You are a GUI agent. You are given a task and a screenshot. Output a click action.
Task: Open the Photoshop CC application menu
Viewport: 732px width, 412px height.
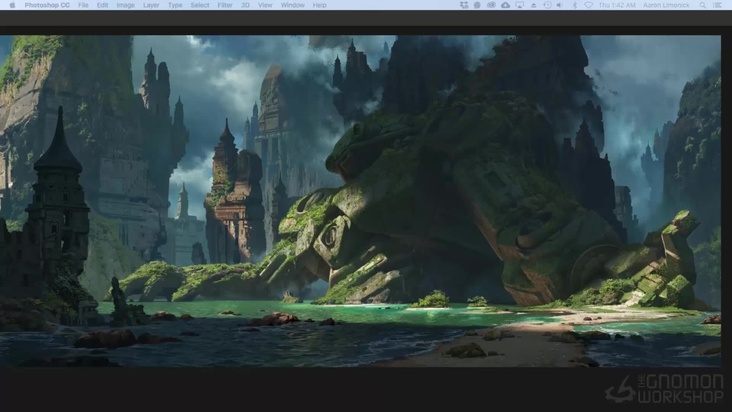47,5
